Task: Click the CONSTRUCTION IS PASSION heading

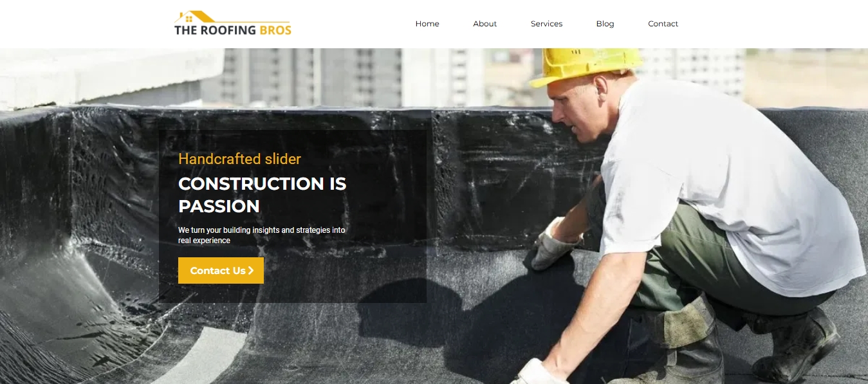Action: click(263, 195)
